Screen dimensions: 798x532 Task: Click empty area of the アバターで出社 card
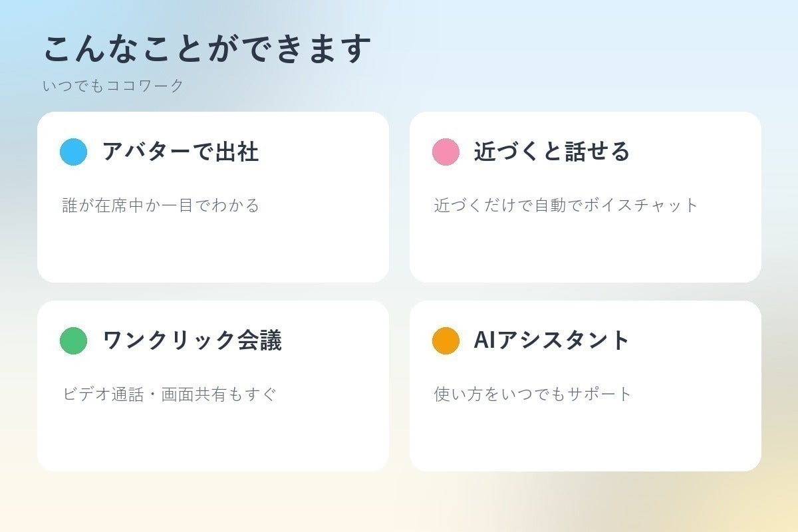pyautogui.click(x=213, y=249)
